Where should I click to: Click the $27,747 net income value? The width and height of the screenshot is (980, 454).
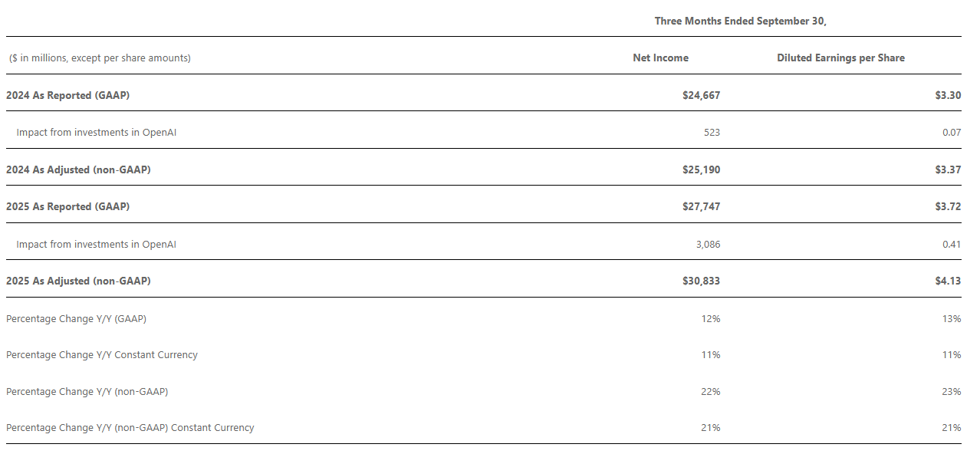coord(701,207)
